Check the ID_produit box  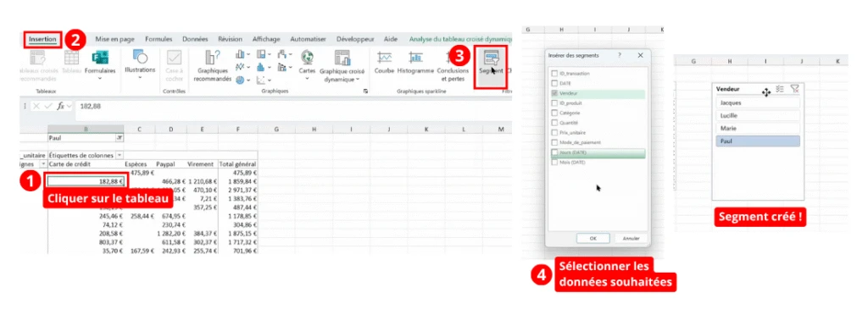554,103
